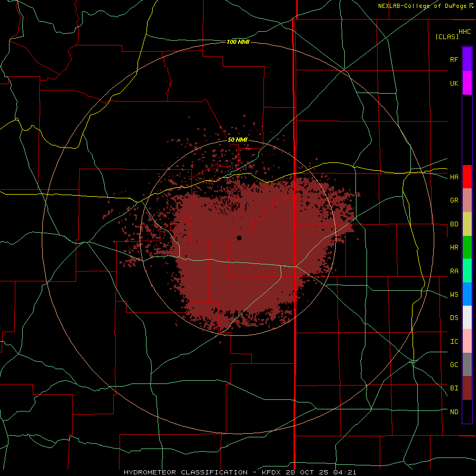Click the IC legend label

click(x=454, y=342)
